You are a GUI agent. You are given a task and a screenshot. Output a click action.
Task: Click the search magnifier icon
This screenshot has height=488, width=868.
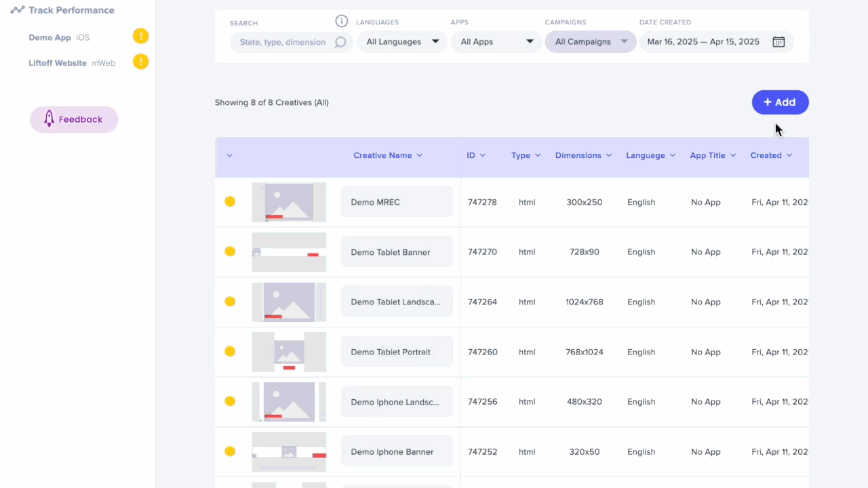click(340, 42)
